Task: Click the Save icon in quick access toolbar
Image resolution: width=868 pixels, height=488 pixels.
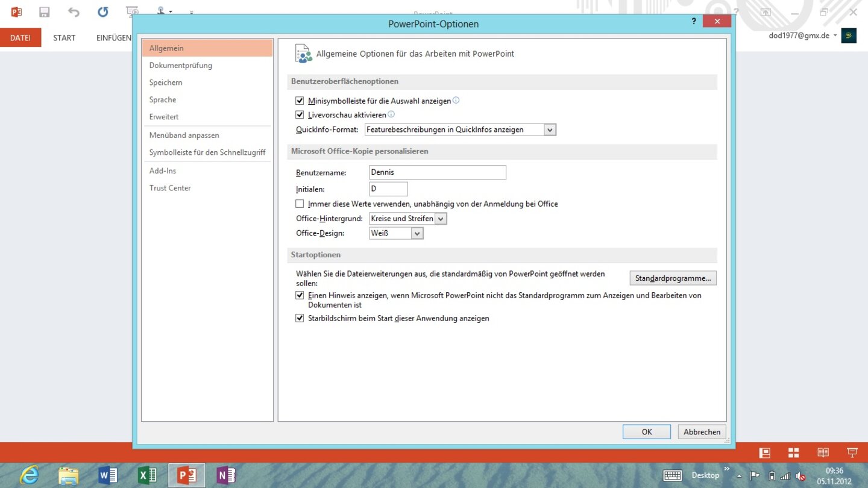Action: [44, 12]
